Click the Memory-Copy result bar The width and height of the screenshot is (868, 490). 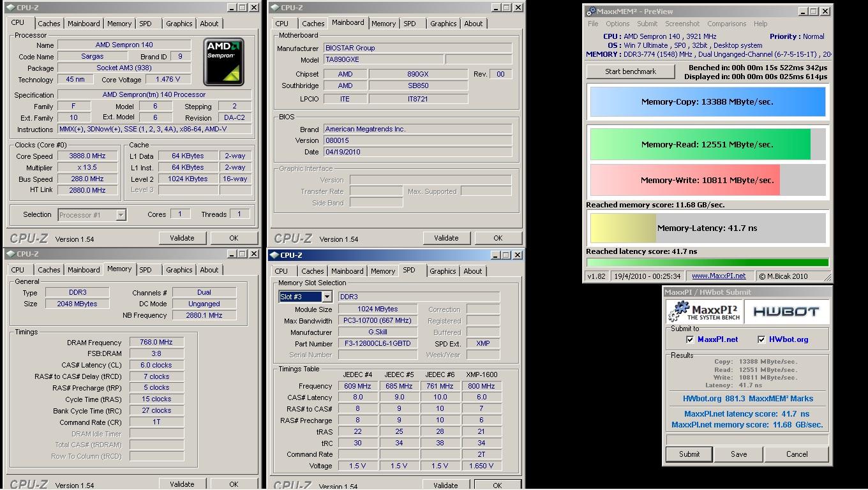click(x=707, y=102)
